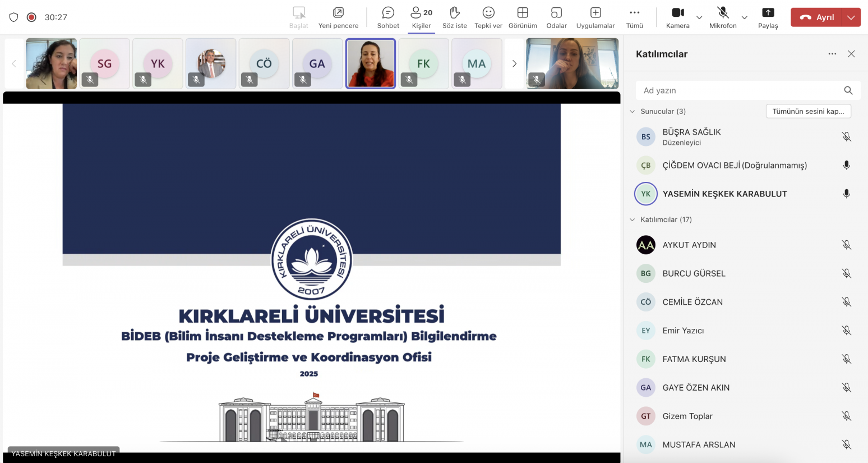Viewport: 868px width, 463px height.
Task: Open the Sohbet chat panel
Action: pos(388,17)
